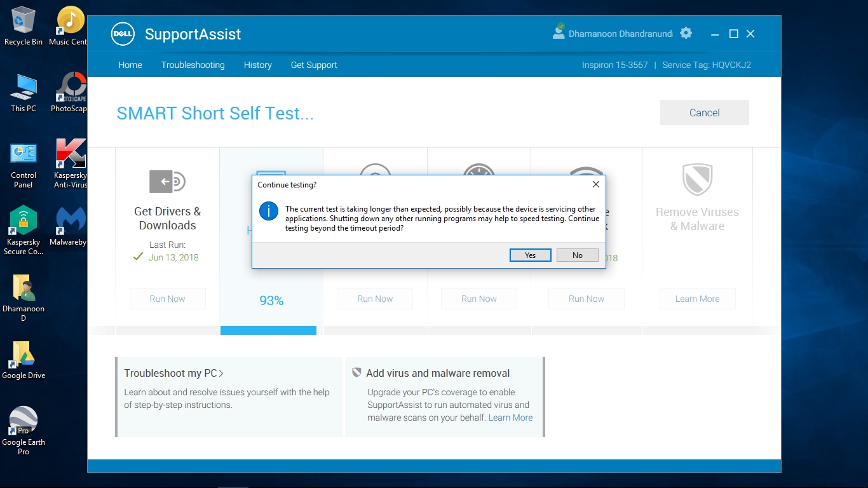Launch the Google Earth Pro shortcut
The width and height of the screenshot is (868, 488).
tap(24, 431)
